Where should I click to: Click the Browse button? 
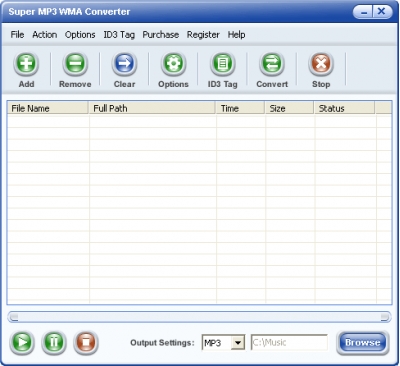(363, 342)
